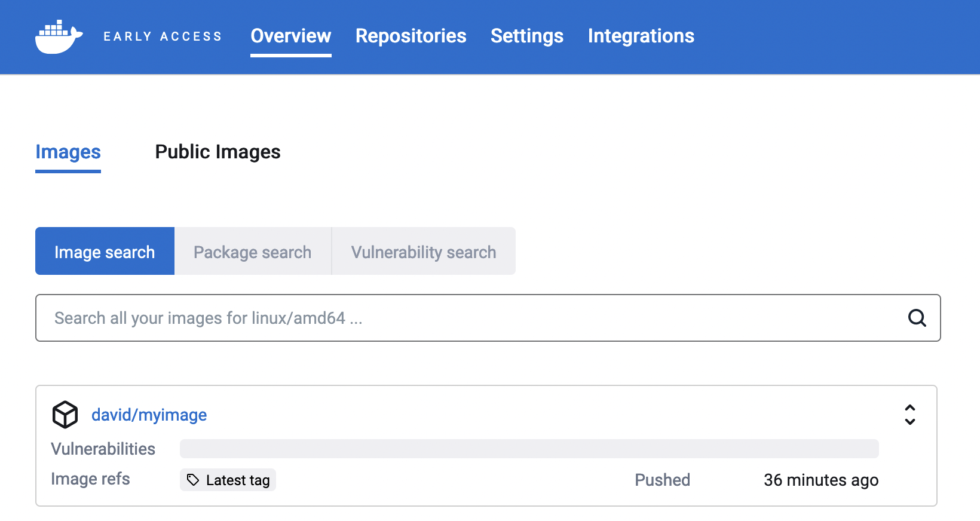Click the tag icon in Latest tag
This screenshot has height=521, width=980.
click(193, 480)
